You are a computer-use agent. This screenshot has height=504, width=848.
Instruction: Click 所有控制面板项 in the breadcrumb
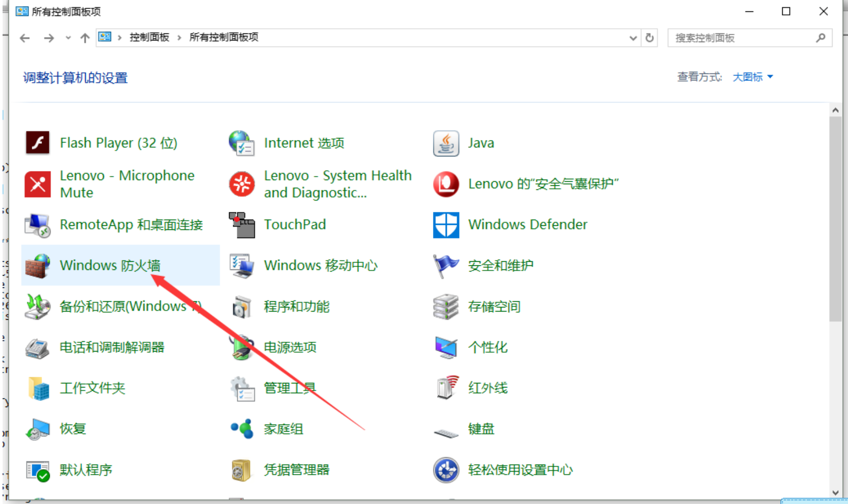click(x=224, y=37)
